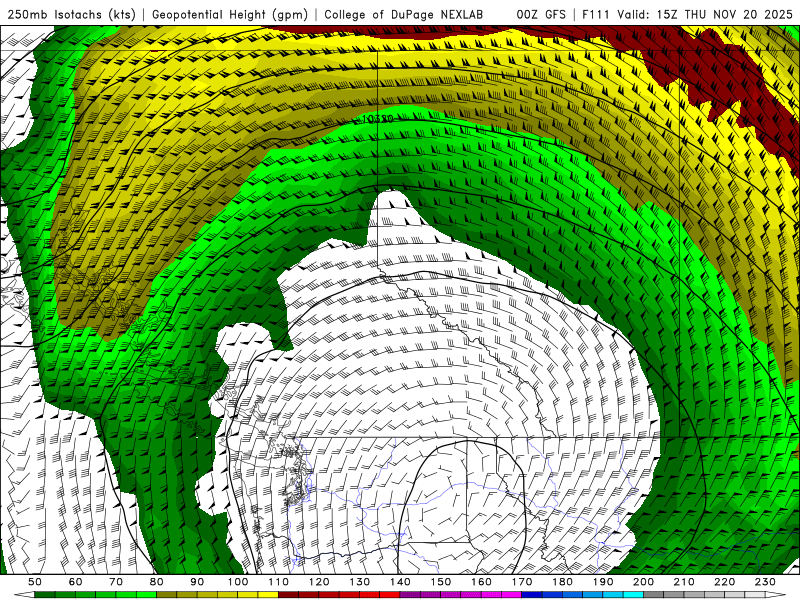Click the 210 value on the color scale
The height and width of the screenshot is (600, 800).
[x=684, y=582]
